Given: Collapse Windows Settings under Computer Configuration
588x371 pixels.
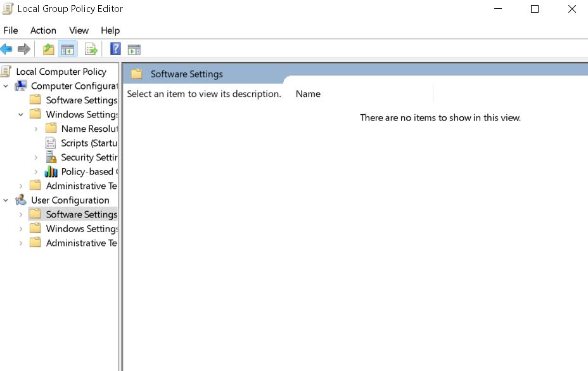Looking at the screenshot, I should (x=21, y=115).
